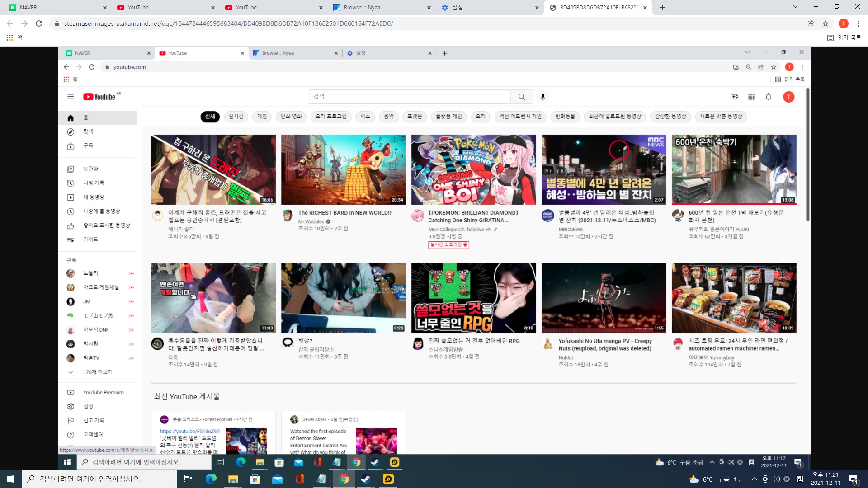Open the YouTube create video icon

click(734, 97)
